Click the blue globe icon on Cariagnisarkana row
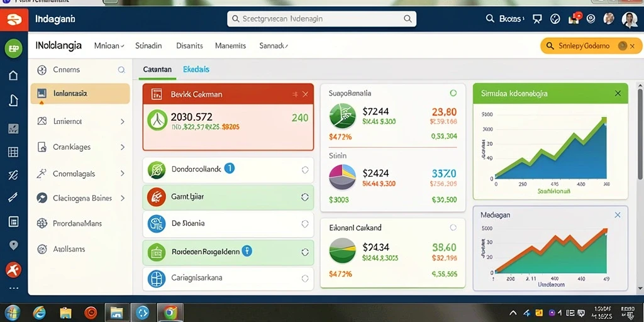 [x=156, y=278]
